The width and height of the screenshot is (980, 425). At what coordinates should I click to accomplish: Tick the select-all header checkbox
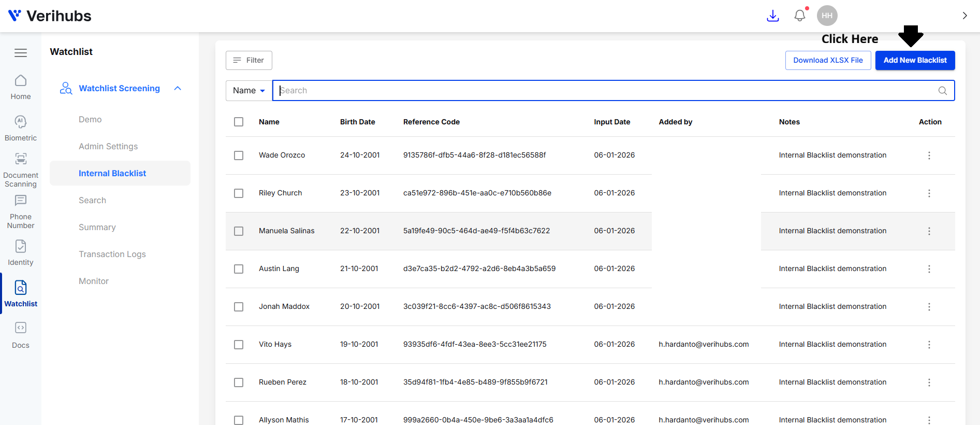point(239,122)
